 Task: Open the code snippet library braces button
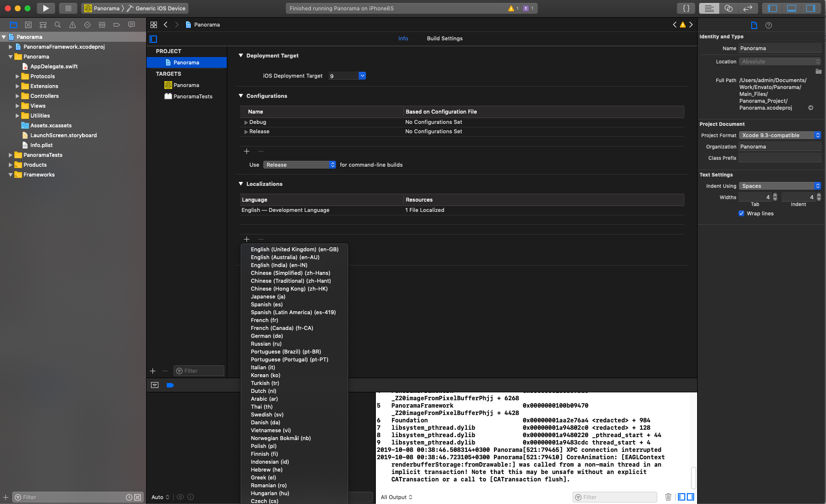tap(686, 8)
